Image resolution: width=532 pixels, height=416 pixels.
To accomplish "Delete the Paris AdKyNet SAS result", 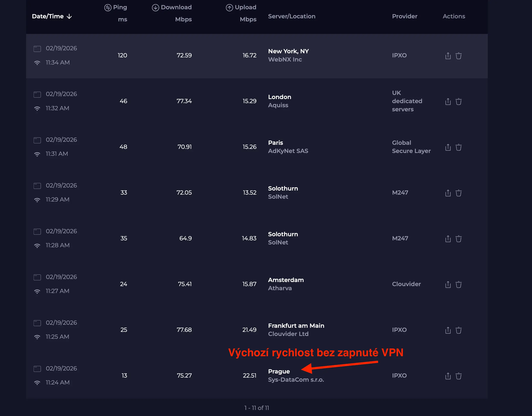I will click(458, 147).
